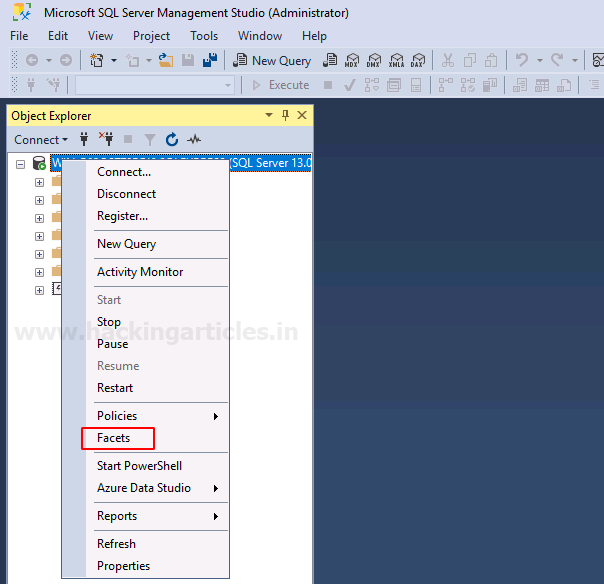Click Object Explorer Connect plug icon
The width and height of the screenshot is (604, 584).
pyautogui.click(x=84, y=139)
